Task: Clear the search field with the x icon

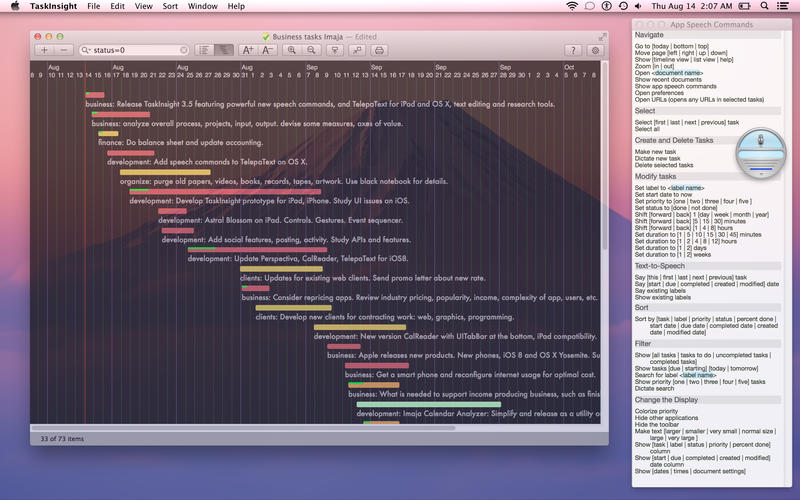Action: [x=184, y=50]
